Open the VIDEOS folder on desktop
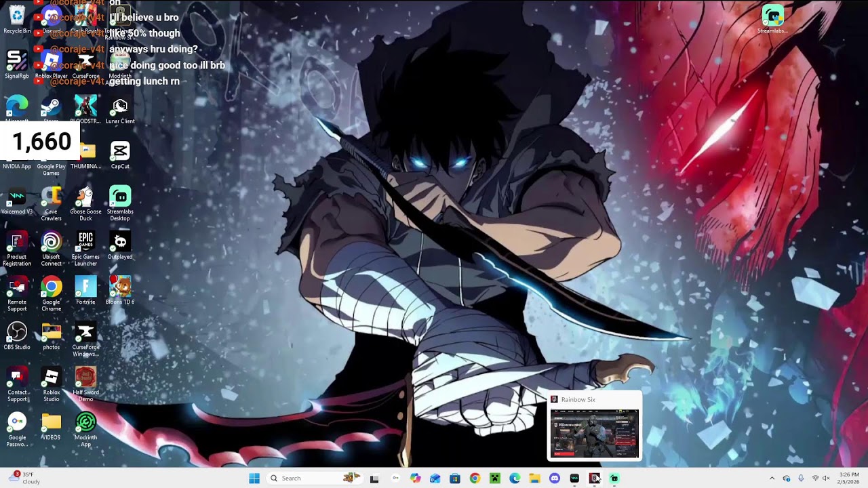Image resolution: width=868 pixels, height=488 pixels. [52, 427]
